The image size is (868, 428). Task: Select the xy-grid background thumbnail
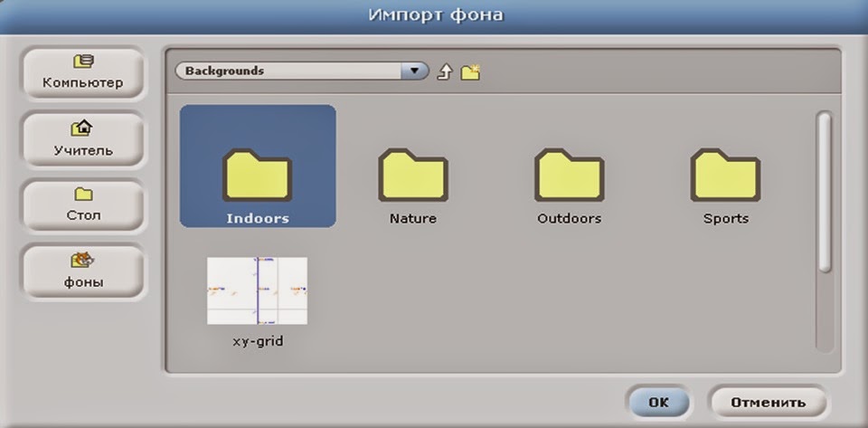pyautogui.click(x=258, y=290)
